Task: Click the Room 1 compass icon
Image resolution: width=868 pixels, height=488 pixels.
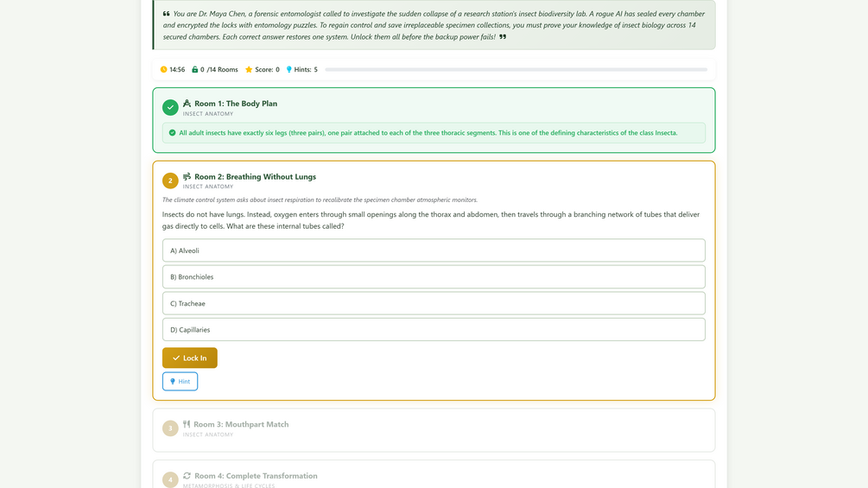Action: 187,104
